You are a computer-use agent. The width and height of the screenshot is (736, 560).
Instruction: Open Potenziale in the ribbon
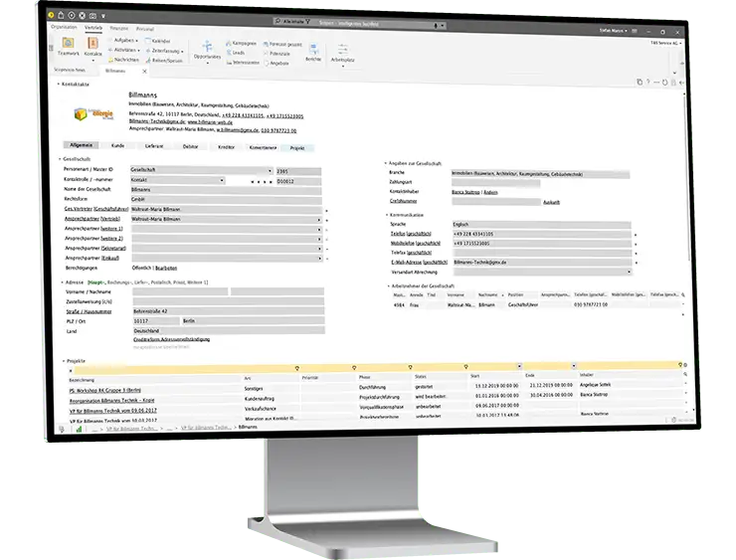[x=276, y=54]
